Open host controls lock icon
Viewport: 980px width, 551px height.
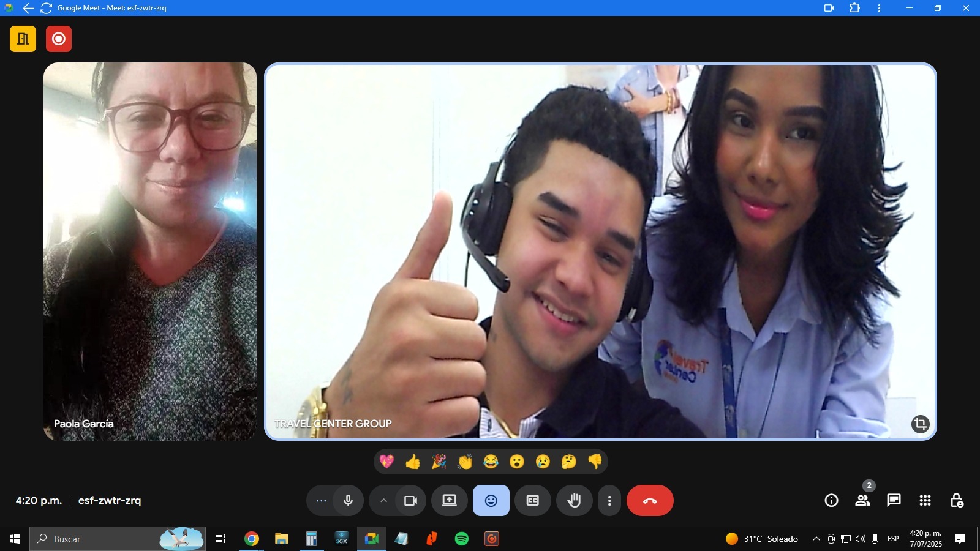tap(956, 501)
